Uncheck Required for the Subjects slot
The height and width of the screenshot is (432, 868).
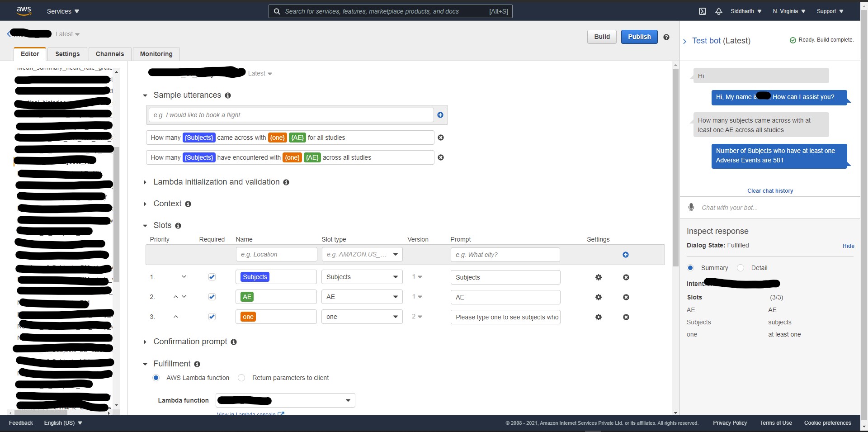(212, 277)
